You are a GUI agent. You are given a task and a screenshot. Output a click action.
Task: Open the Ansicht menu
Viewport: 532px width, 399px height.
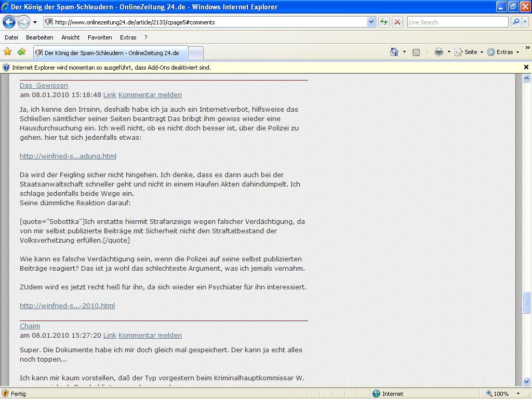[x=70, y=37]
